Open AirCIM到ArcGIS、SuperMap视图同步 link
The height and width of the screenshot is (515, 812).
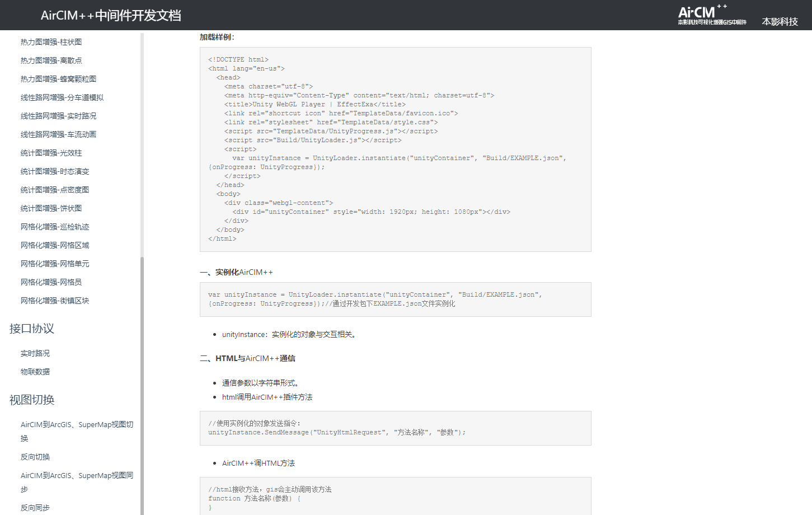pyautogui.click(x=77, y=482)
